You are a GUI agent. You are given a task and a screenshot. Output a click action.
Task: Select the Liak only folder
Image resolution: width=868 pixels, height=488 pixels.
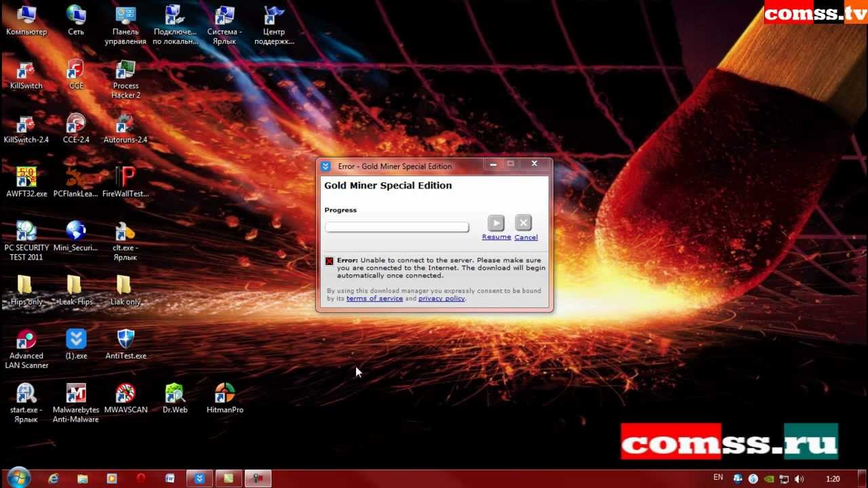click(125, 290)
